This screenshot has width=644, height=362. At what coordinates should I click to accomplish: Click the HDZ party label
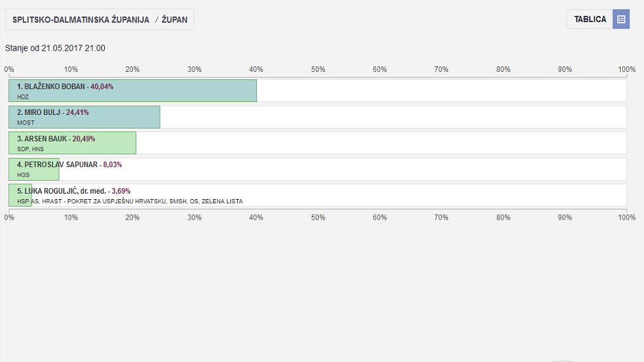23,97
